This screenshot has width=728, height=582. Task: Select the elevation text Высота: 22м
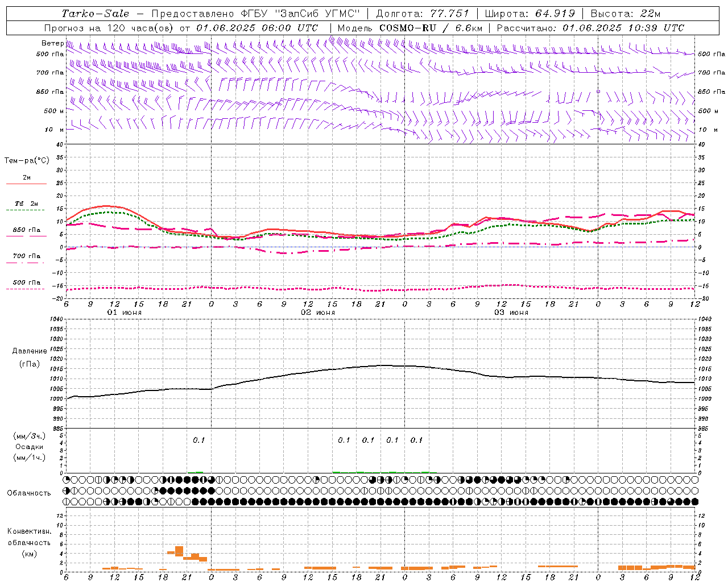626,14
